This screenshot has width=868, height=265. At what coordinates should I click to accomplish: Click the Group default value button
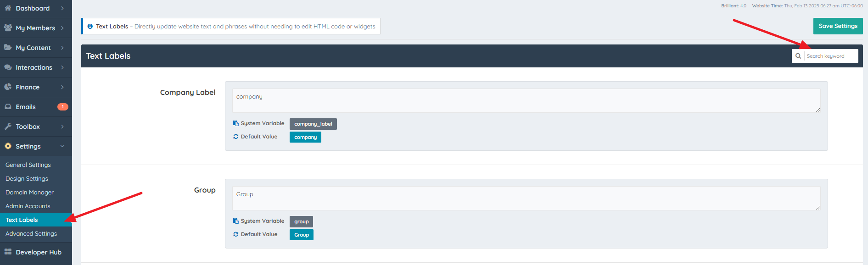[302, 235]
